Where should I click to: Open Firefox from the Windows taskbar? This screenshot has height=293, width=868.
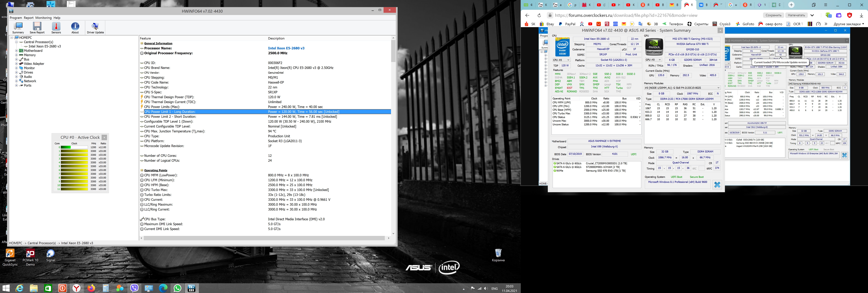91,288
